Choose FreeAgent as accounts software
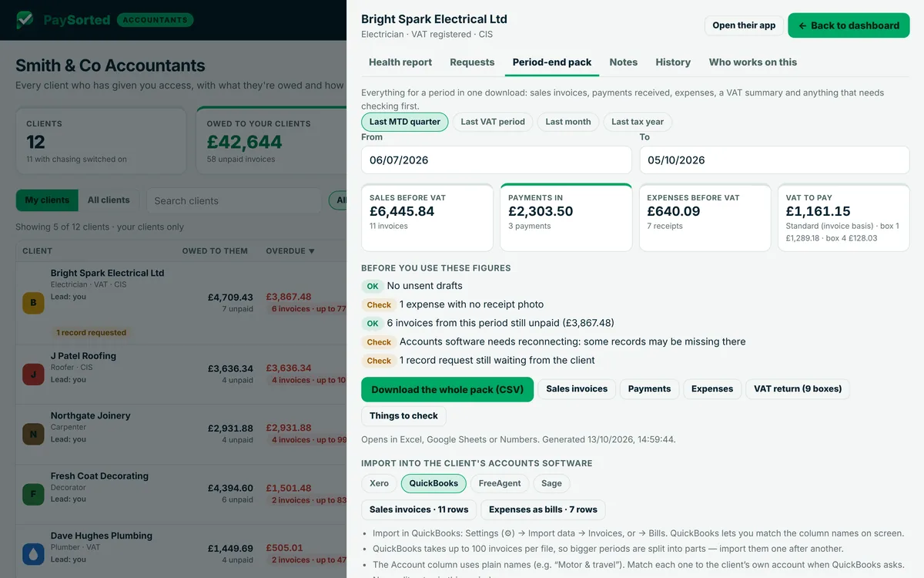Screen dimensions: 924x578 (500, 484)
